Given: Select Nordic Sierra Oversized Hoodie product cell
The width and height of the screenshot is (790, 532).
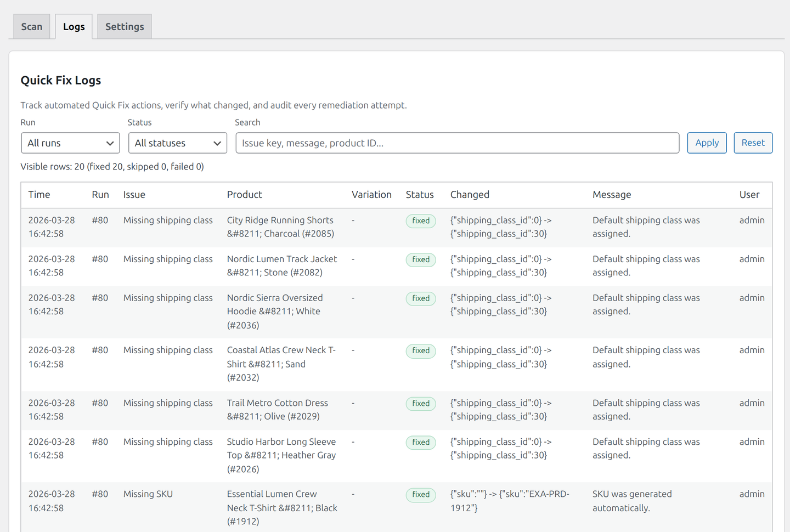Looking at the screenshot, I should tap(275, 312).
